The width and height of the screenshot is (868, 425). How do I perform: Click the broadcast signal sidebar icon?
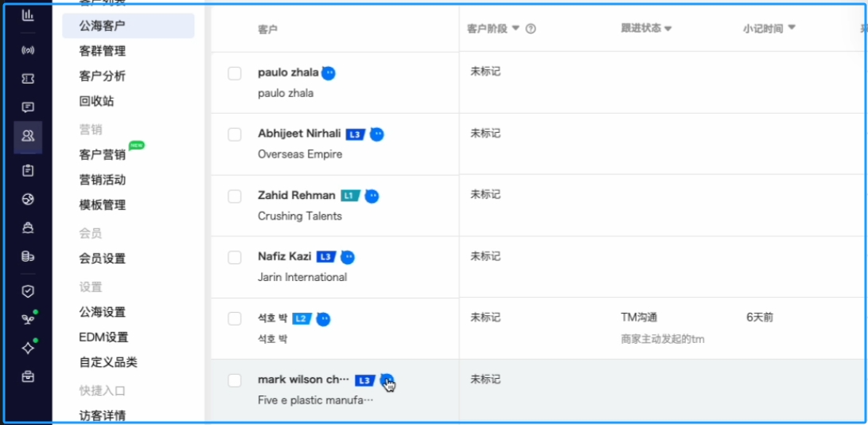tap(28, 50)
